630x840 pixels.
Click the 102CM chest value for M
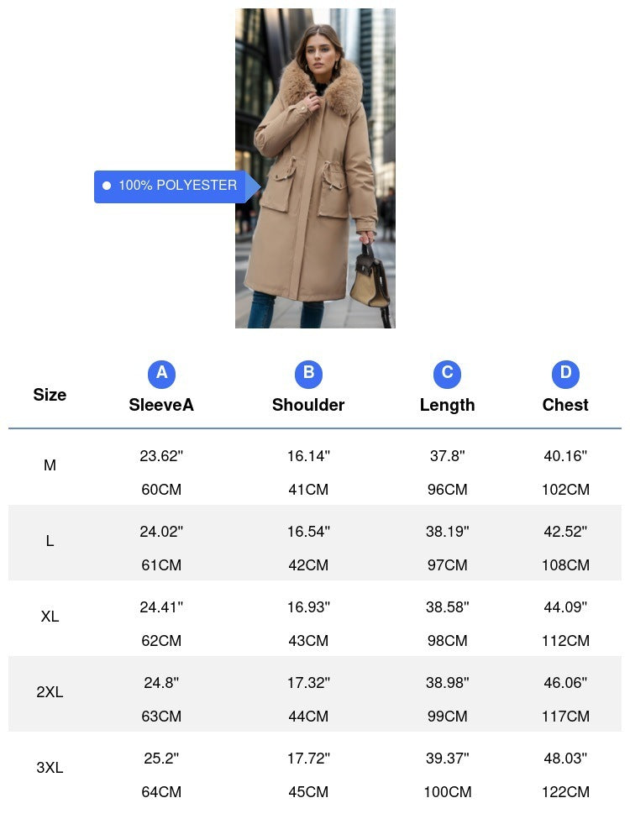pyautogui.click(x=565, y=490)
